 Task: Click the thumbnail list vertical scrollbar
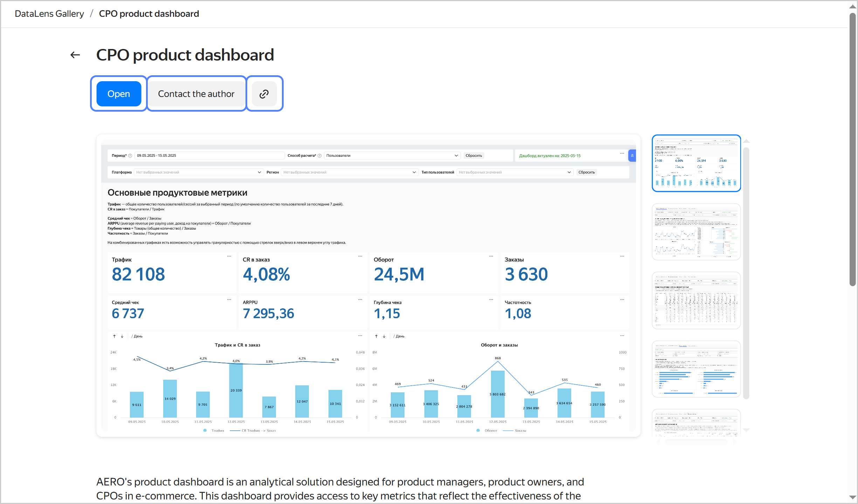(746, 273)
